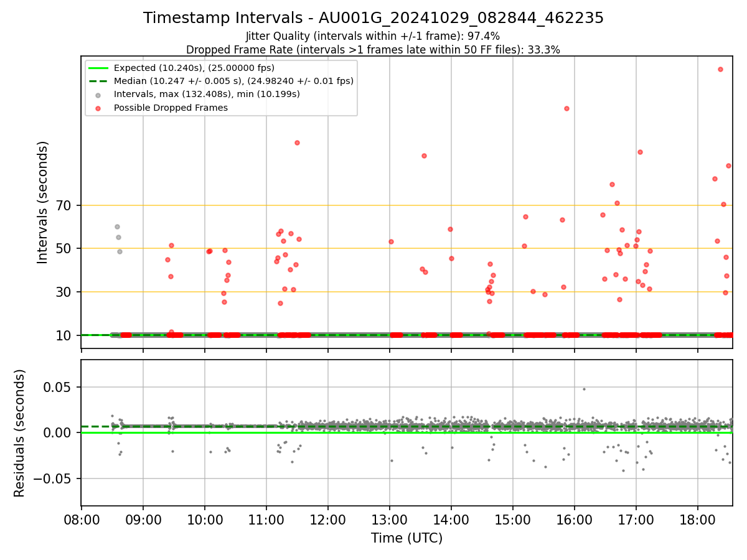Click the highest red dropped-frame point after 18:00

click(720, 69)
